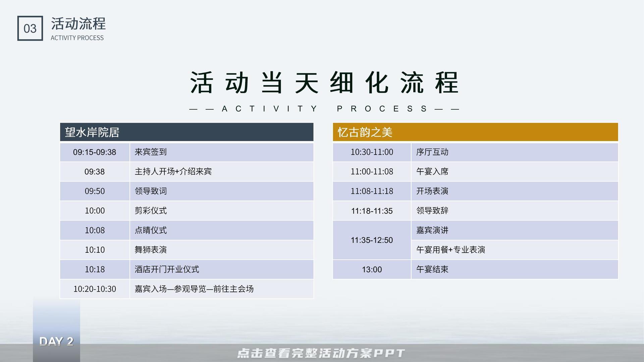Select the 领导致辞 cell
Image resolution: width=644 pixels, height=362 pixels.
tap(515, 211)
